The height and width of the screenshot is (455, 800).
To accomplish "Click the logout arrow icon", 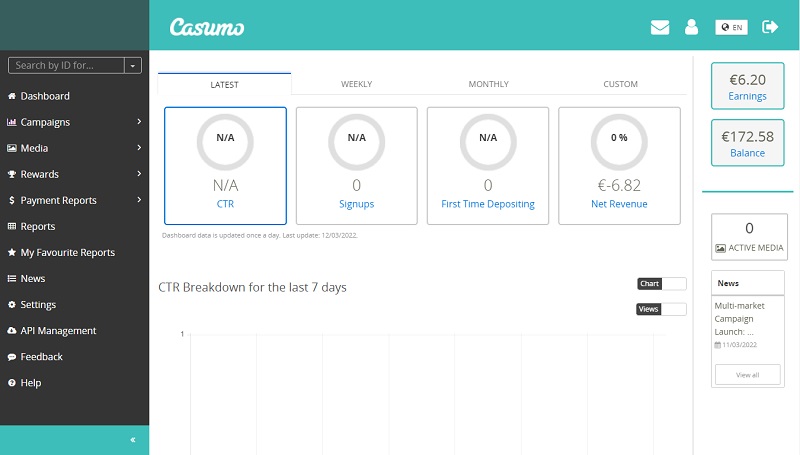I will click(770, 27).
